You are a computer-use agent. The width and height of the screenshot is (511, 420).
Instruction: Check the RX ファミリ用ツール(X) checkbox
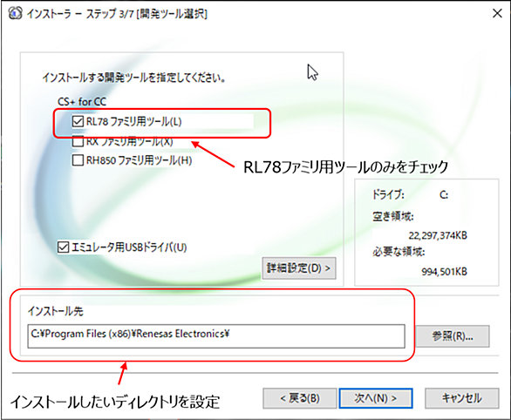coord(78,142)
